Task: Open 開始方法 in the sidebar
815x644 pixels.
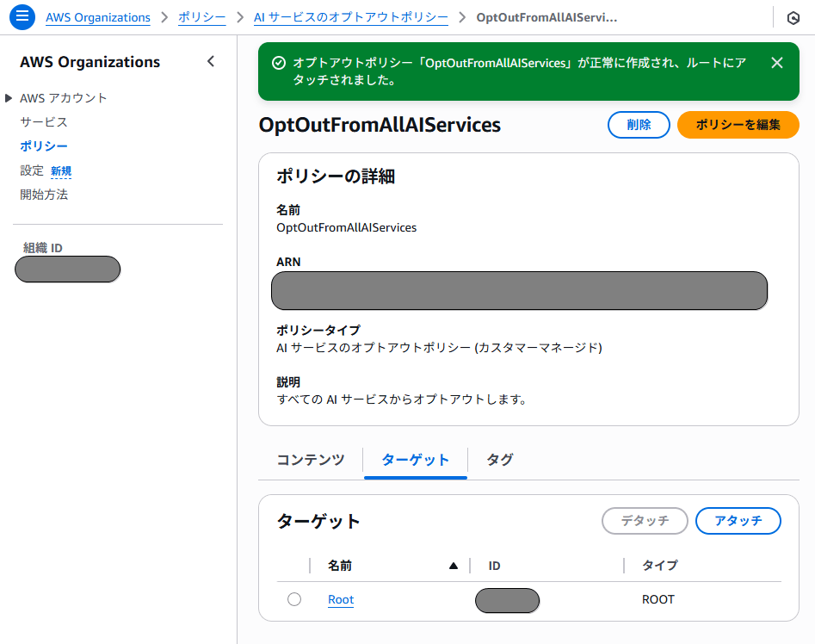Action: pyautogui.click(x=44, y=195)
